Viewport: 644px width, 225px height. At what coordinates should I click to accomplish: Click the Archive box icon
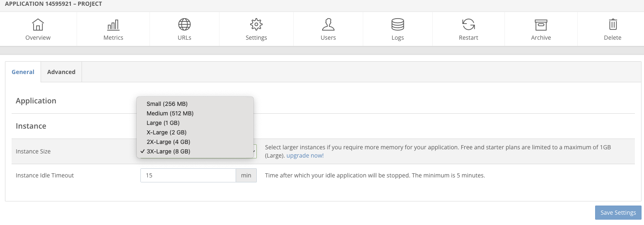541,25
